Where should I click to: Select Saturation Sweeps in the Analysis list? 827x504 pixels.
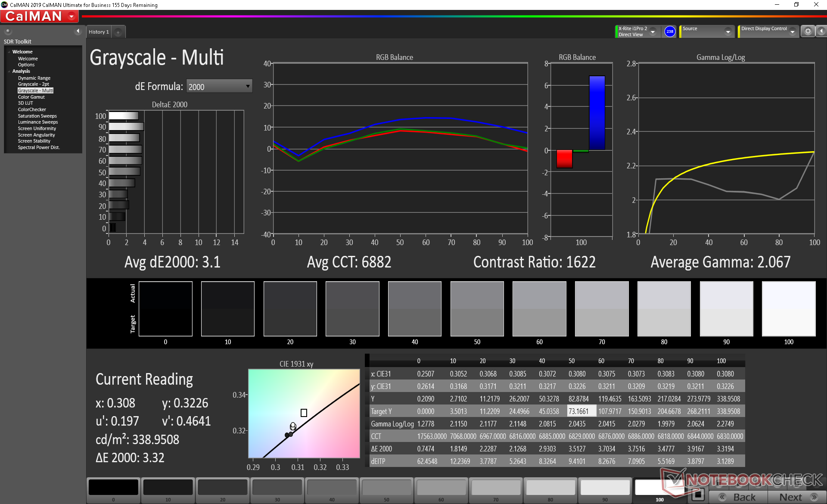click(x=37, y=116)
